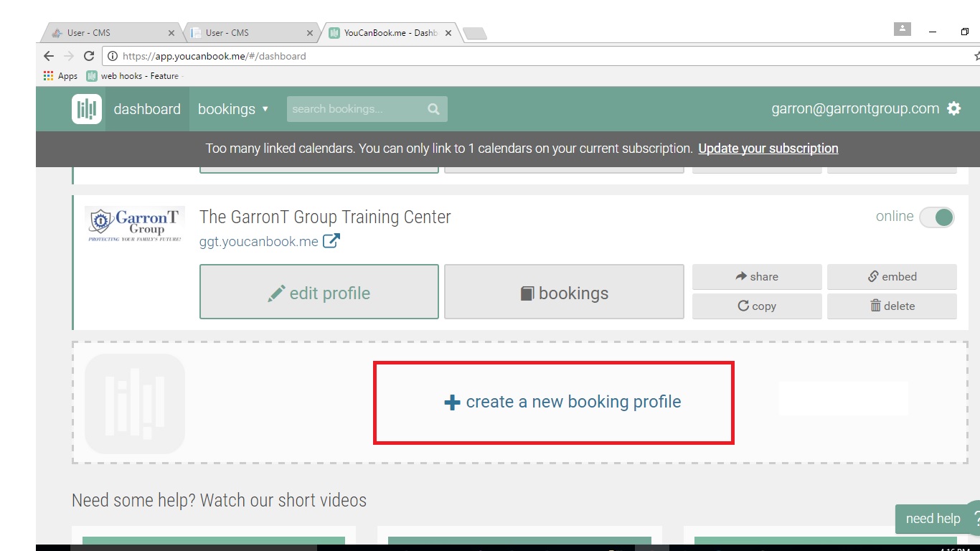Open external link icon beside ggt.youcanbook.me
Screen dimensions: 980x551
tap(331, 241)
